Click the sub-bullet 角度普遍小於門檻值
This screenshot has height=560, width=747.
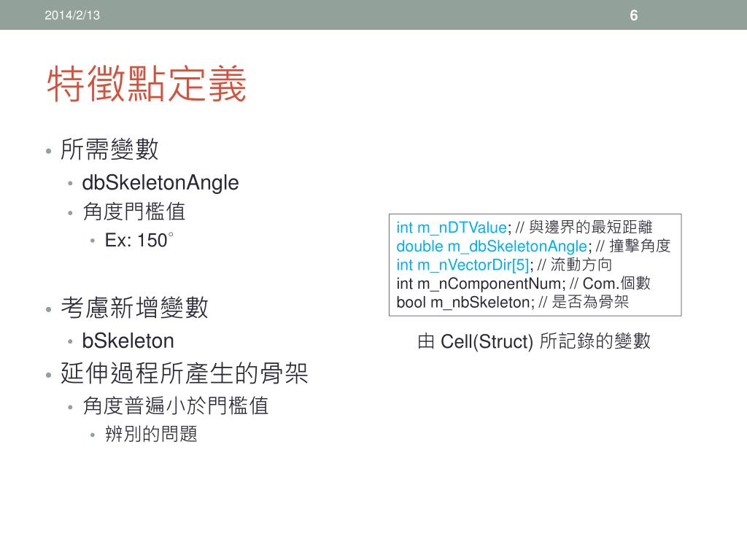coord(175,405)
